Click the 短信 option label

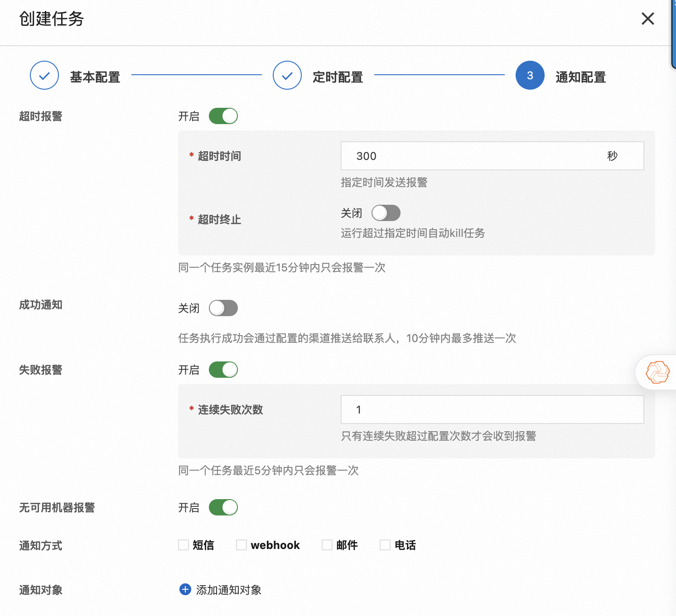pyautogui.click(x=203, y=545)
